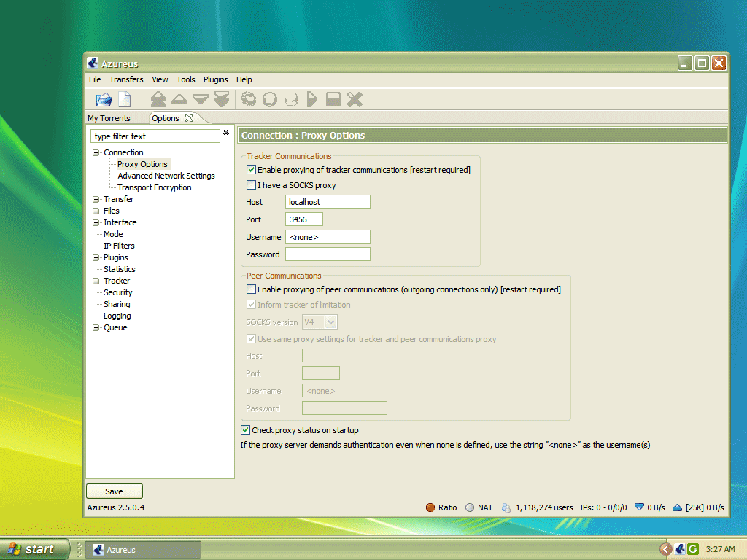Open the Windows start button

[34, 549]
